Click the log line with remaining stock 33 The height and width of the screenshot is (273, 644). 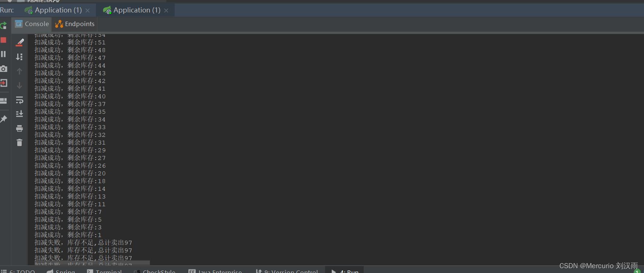coord(70,127)
